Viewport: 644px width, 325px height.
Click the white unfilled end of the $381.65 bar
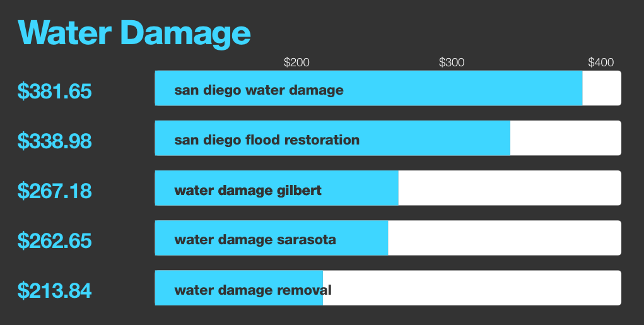pos(602,88)
